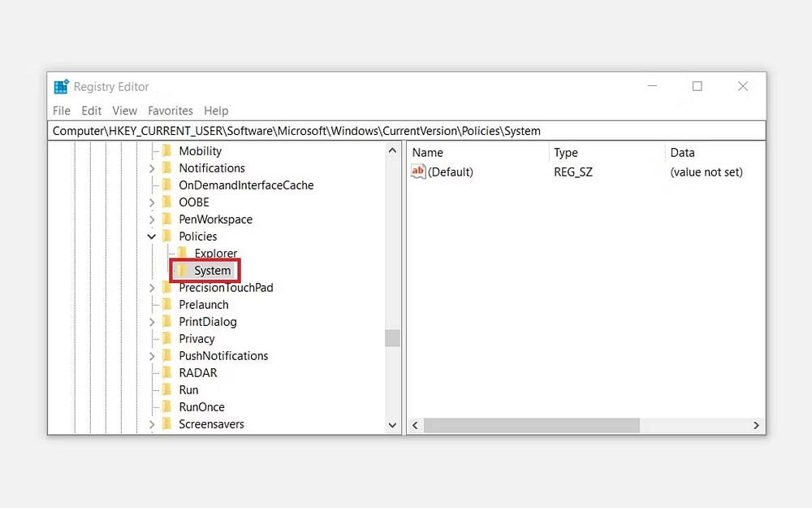812x508 pixels.
Task: Collapse the Policies key
Action: coord(151,236)
